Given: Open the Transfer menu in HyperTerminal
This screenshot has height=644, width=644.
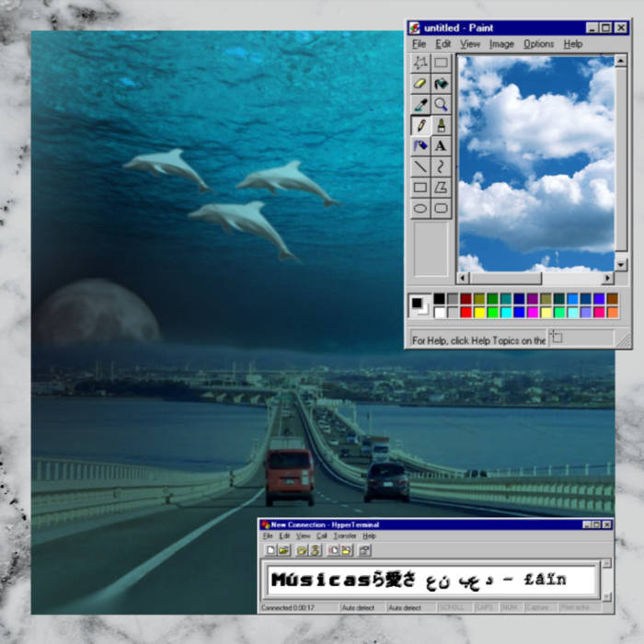Looking at the screenshot, I should tap(345, 535).
